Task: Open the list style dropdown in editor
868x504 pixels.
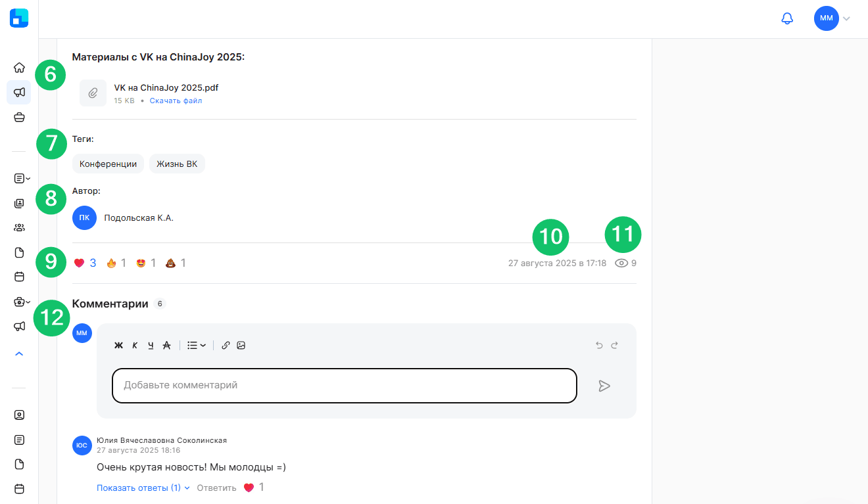Action: pos(197,345)
